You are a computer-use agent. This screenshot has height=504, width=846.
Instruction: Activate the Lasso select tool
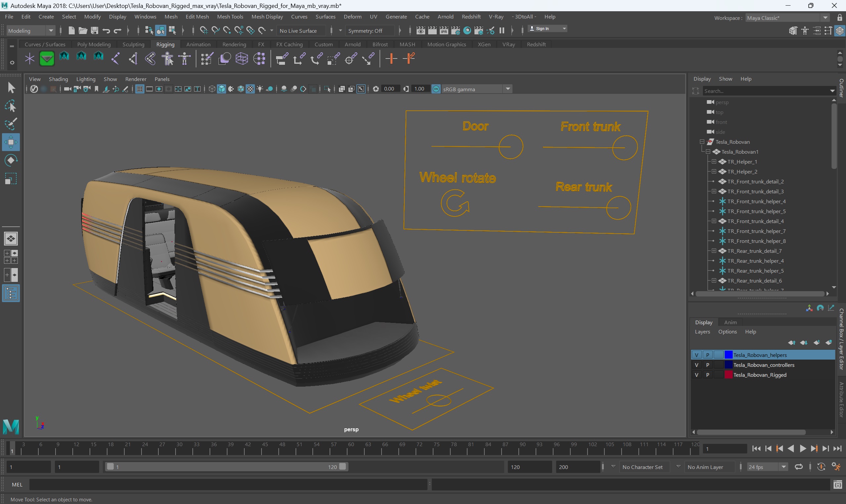(x=11, y=106)
